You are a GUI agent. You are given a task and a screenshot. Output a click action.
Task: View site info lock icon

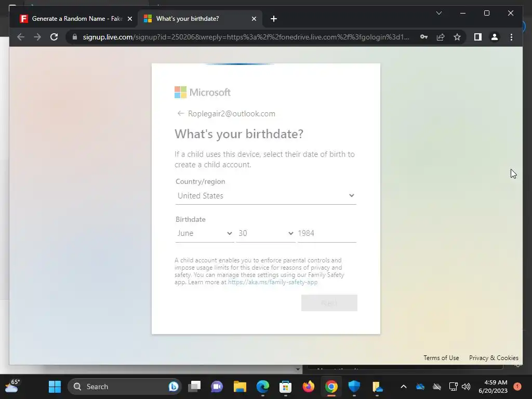pos(75,37)
